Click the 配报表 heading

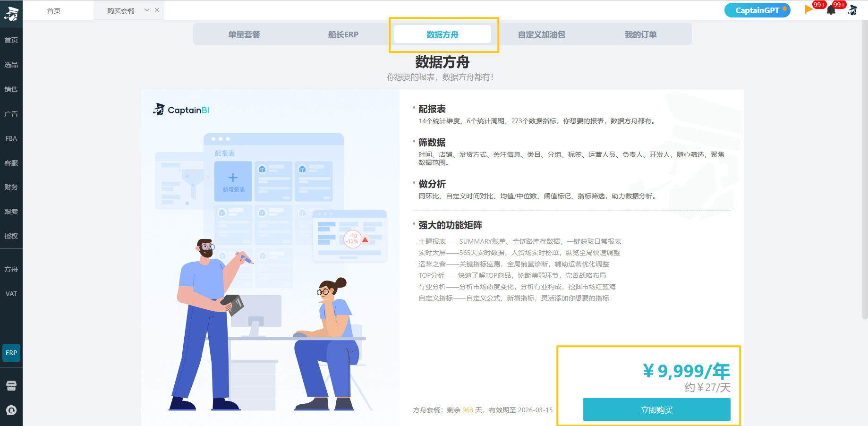pyautogui.click(x=432, y=109)
